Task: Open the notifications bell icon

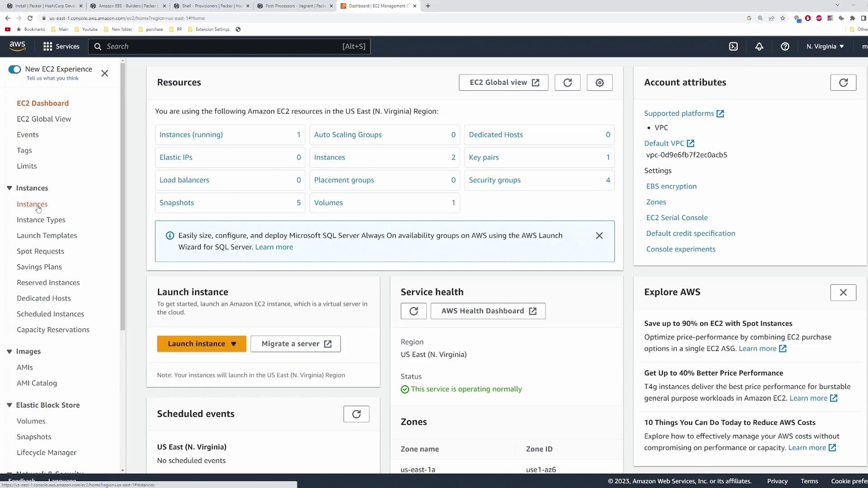Action: pos(759,47)
